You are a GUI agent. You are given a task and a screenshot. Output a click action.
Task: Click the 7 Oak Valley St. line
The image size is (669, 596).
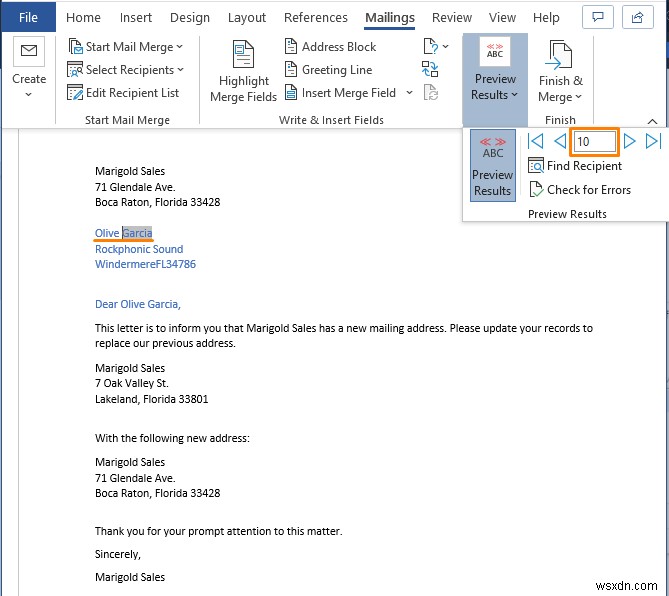point(132,383)
